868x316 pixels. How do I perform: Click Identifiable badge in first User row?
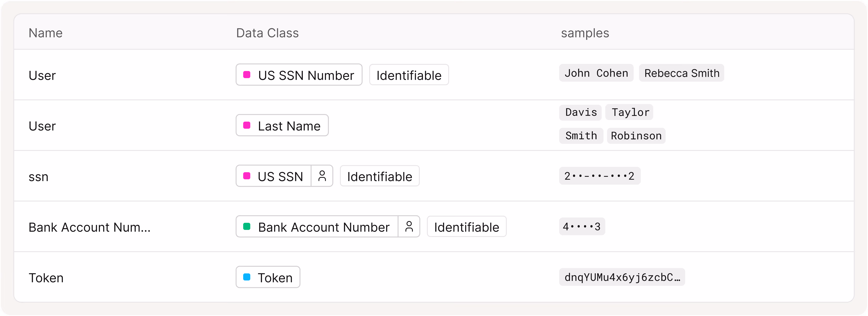[409, 75]
